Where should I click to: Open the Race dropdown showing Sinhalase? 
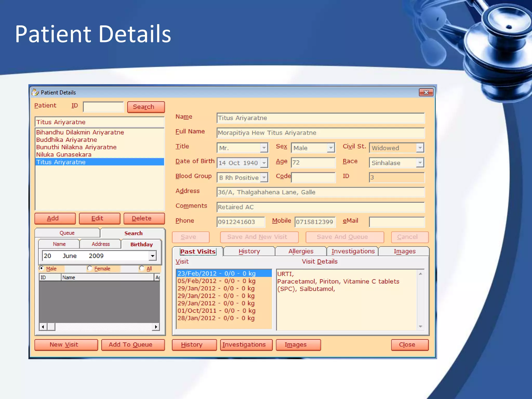point(420,163)
